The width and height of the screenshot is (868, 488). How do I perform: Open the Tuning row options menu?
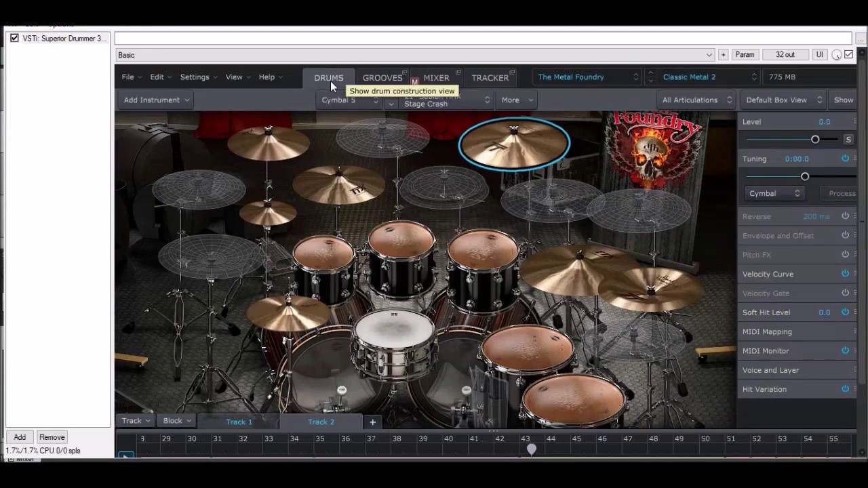click(x=855, y=159)
